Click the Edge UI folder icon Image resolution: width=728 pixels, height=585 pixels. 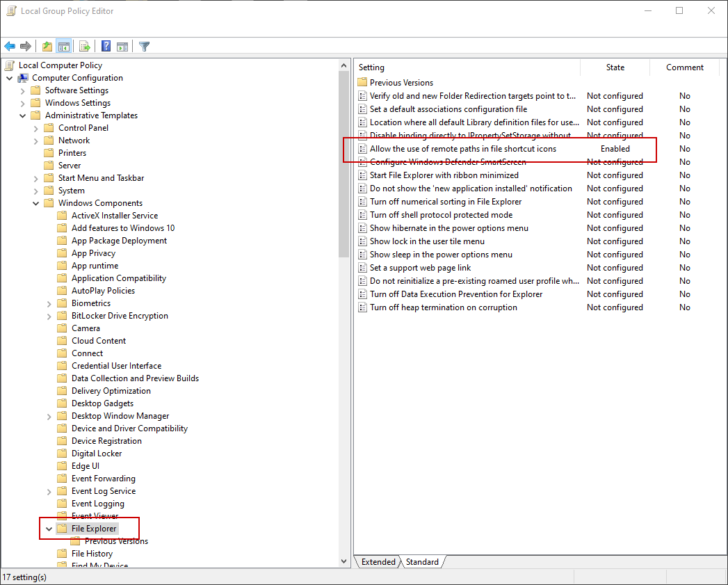pyautogui.click(x=62, y=466)
